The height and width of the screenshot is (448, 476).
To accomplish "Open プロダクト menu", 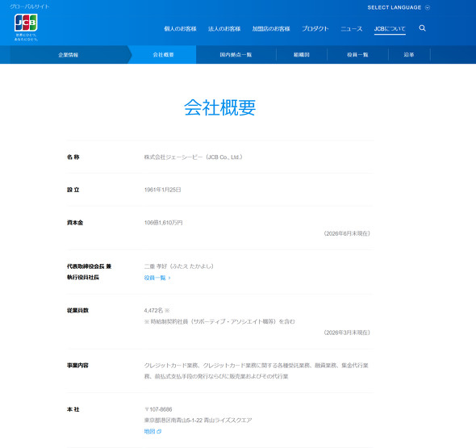I will (315, 29).
